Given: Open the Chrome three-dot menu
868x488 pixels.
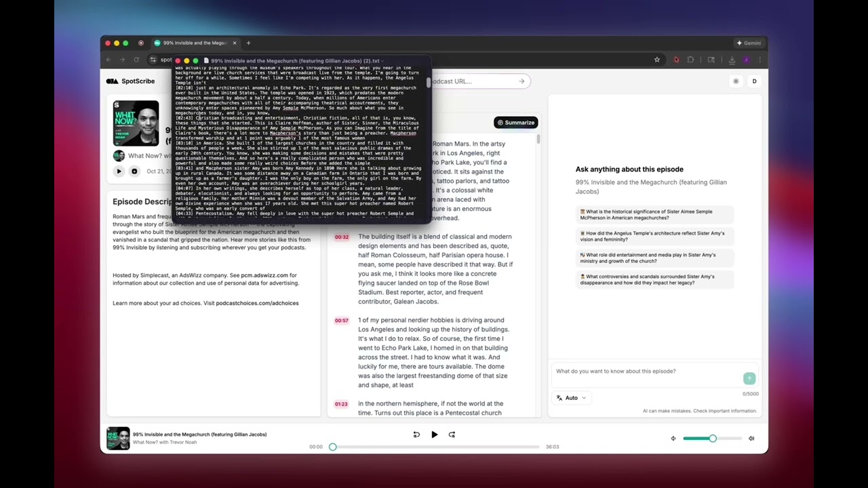Looking at the screenshot, I should coord(759,60).
